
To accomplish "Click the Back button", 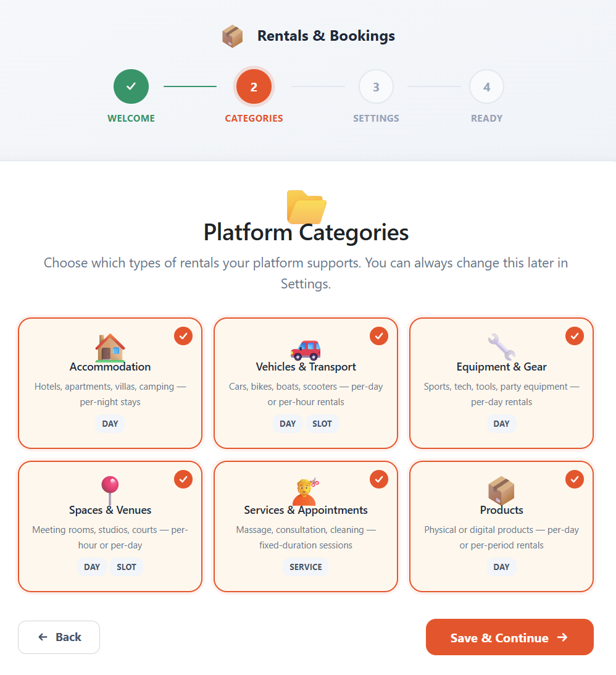I will coord(59,637).
